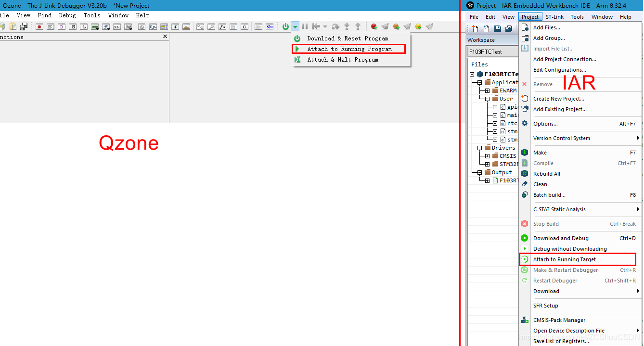Collapse the F103RTCTe project root node
This screenshot has width=644, height=346.
coord(472,74)
